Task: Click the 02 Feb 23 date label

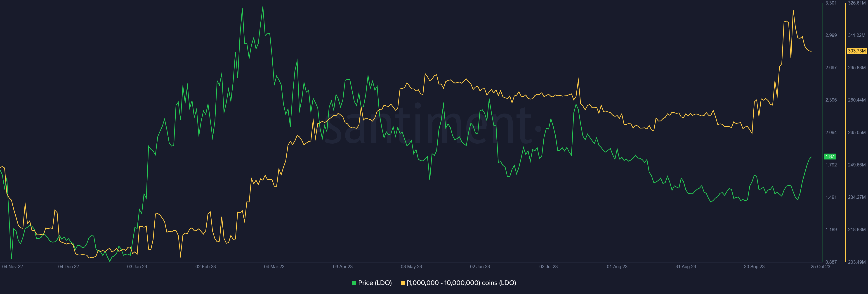Action: [205, 267]
